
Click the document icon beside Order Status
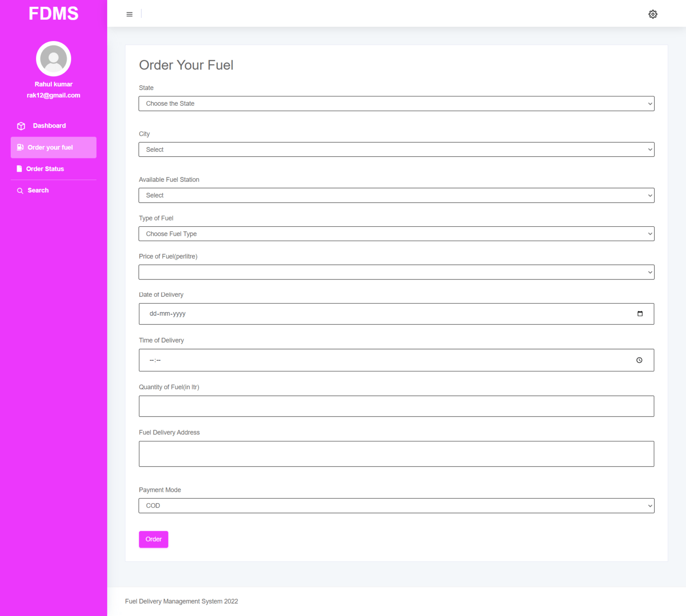(19, 168)
